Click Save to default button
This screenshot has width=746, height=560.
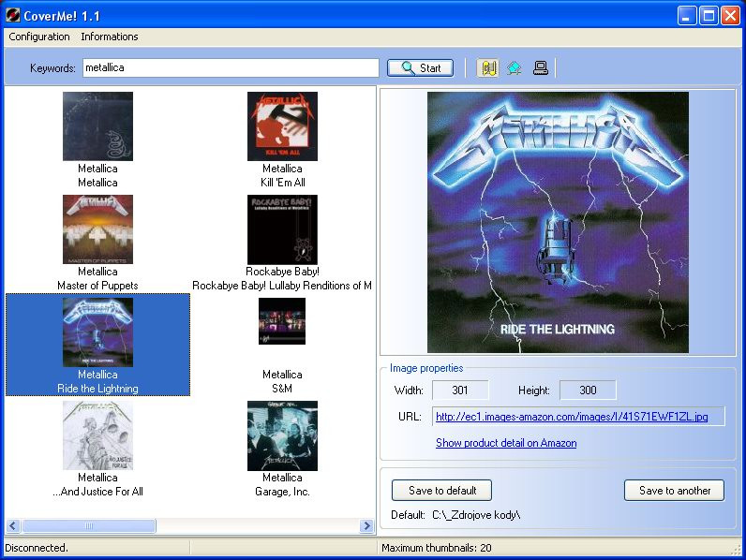[x=442, y=491]
